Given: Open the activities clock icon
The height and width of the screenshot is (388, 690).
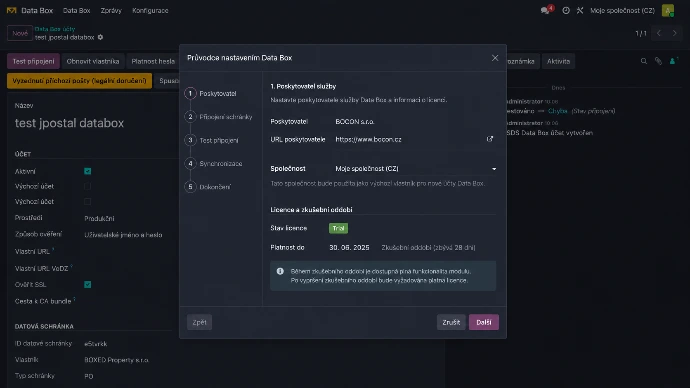Looking at the screenshot, I should (566, 10).
